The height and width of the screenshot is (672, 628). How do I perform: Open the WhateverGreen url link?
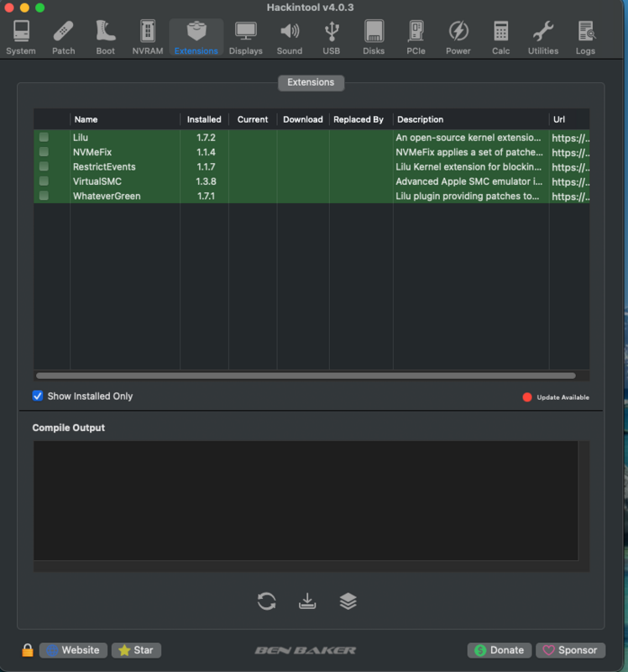coord(571,197)
